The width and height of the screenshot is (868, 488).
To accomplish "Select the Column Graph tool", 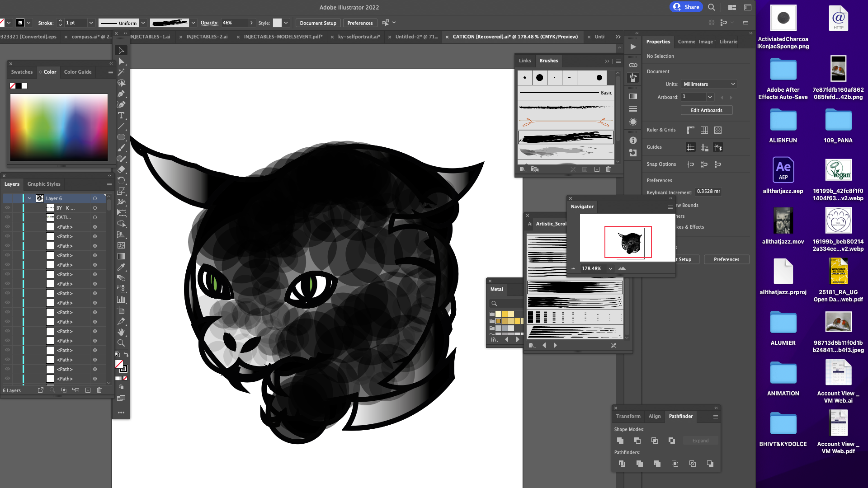I will tap(121, 300).
